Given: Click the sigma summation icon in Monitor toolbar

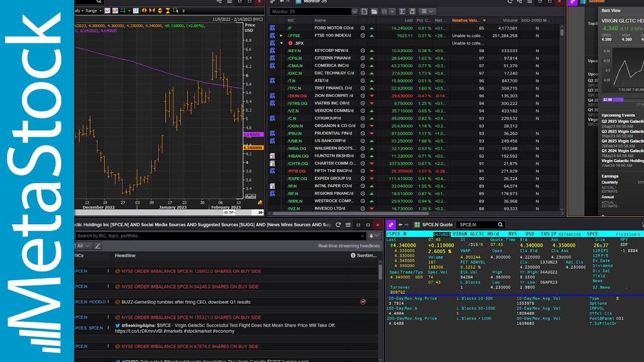Looking at the screenshot, I should [x=402, y=11].
